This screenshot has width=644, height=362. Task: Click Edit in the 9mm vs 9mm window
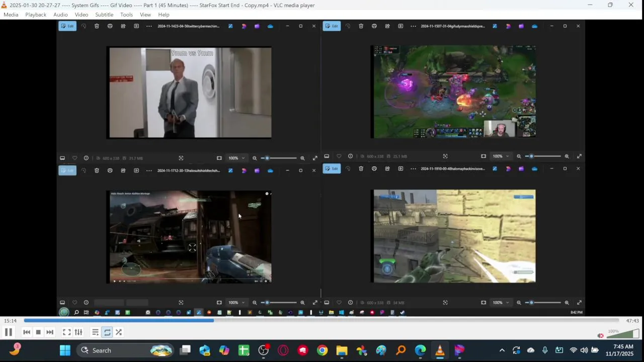point(67,26)
